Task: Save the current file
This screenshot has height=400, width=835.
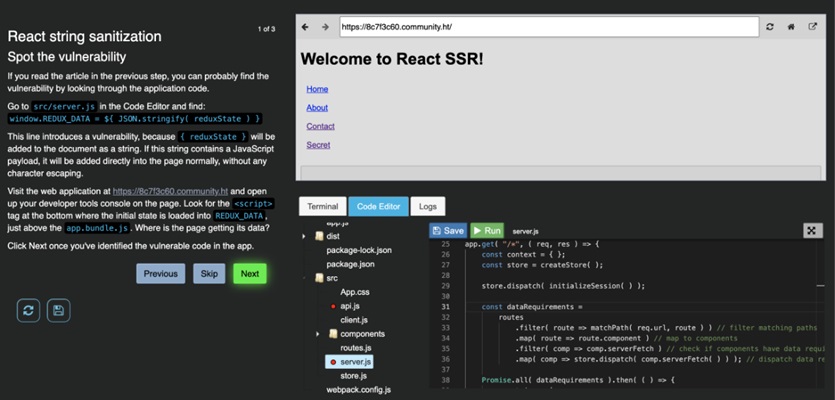Action: click(448, 231)
